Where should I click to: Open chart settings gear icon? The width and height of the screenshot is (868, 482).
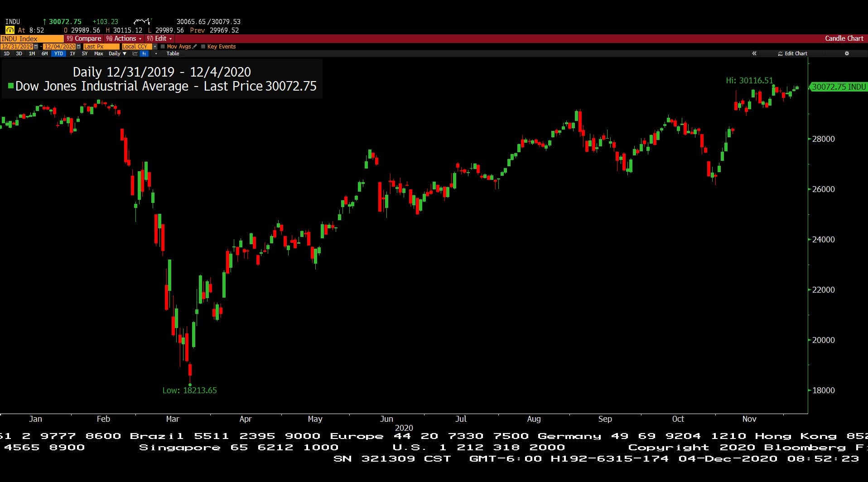click(847, 53)
